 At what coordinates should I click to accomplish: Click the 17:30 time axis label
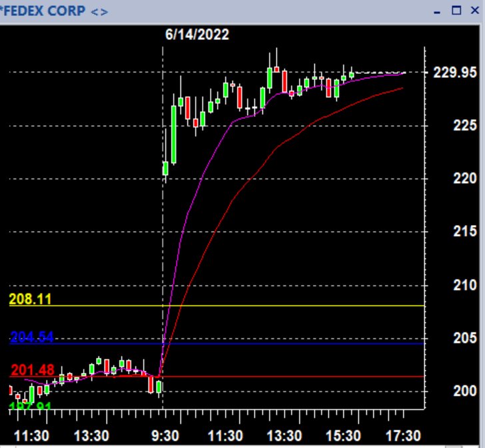pos(403,436)
